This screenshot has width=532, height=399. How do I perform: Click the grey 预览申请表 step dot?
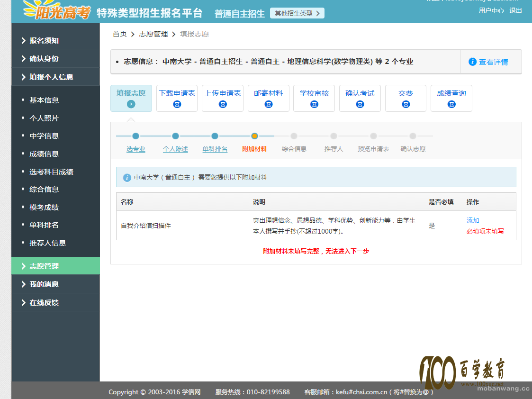[373, 136]
